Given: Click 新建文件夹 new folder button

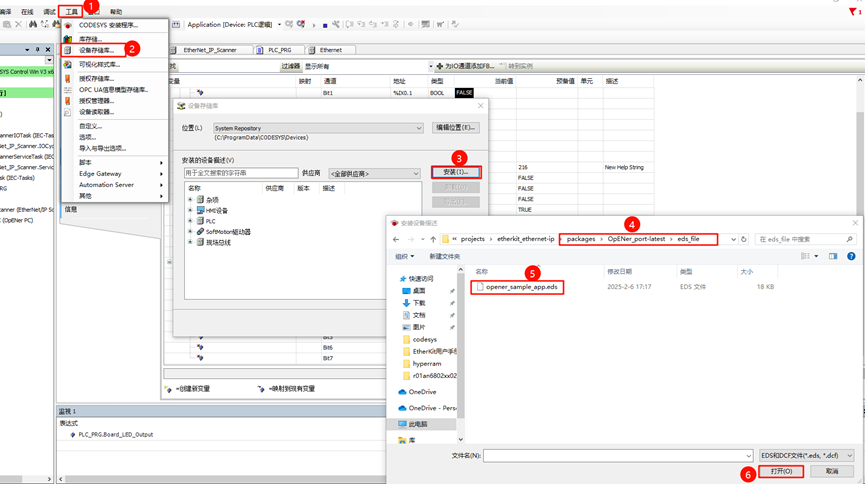Looking at the screenshot, I should 445,257.
